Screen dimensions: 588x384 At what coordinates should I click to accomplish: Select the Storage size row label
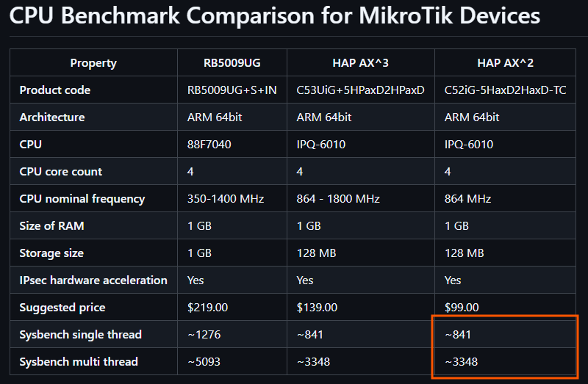[51, 253]
